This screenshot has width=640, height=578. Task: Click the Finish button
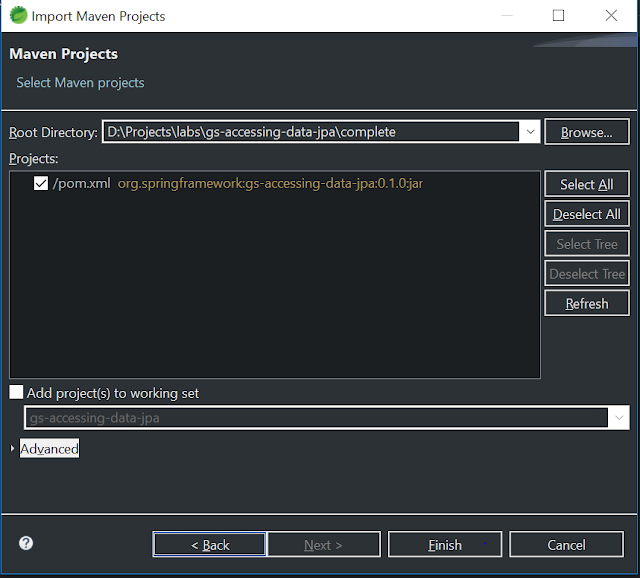point(445,545)
